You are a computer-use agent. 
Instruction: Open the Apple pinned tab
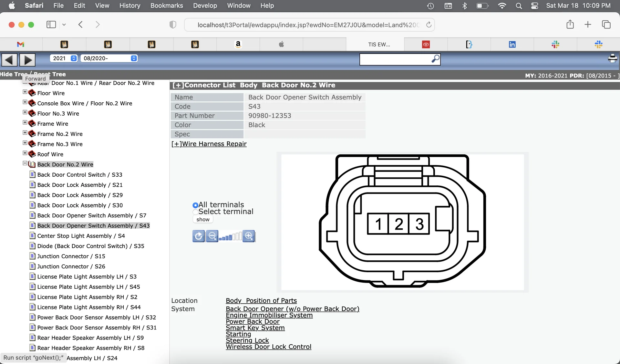point(281,44)
